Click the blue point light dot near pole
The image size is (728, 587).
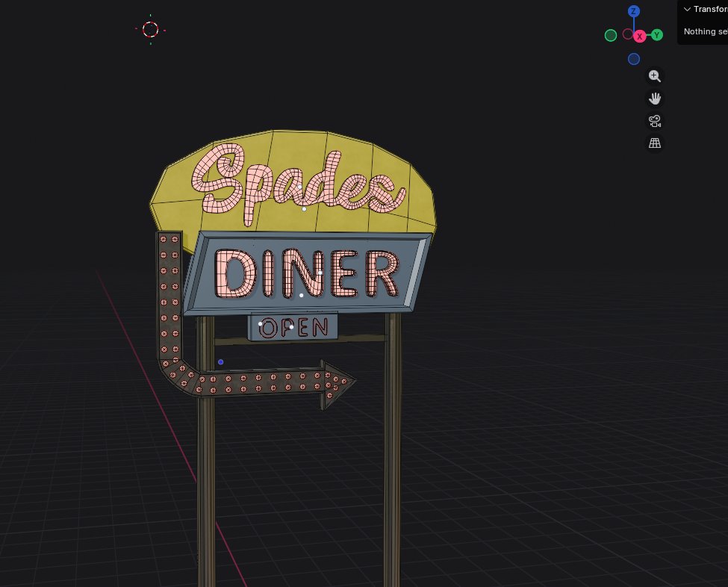[x=220, y=361]
